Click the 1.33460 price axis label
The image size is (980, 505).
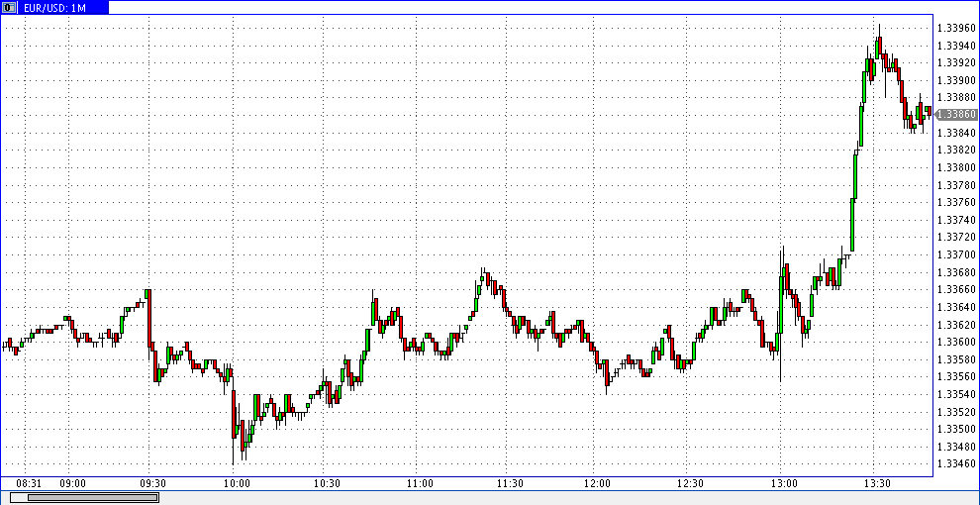[957, 463]
